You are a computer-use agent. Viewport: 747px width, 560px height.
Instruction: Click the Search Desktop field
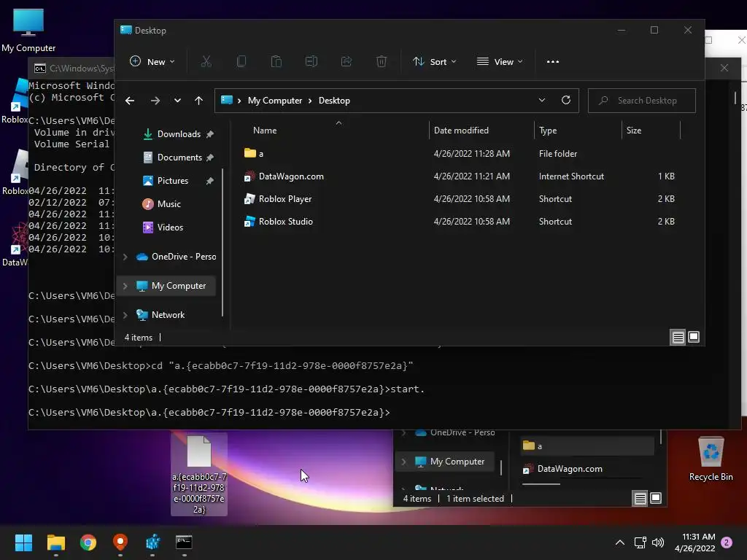click(642, 101)
